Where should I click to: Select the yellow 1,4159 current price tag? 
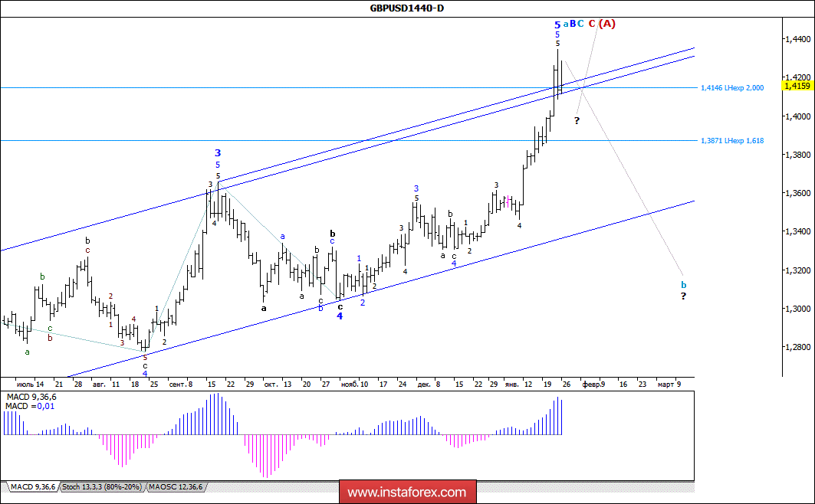click(x=797, y=86)
